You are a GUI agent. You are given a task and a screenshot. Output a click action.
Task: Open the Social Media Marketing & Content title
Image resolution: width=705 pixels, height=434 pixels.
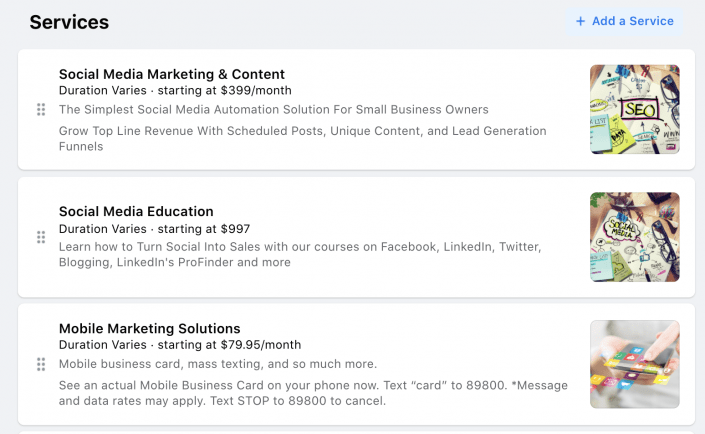[x=172, y=74]
